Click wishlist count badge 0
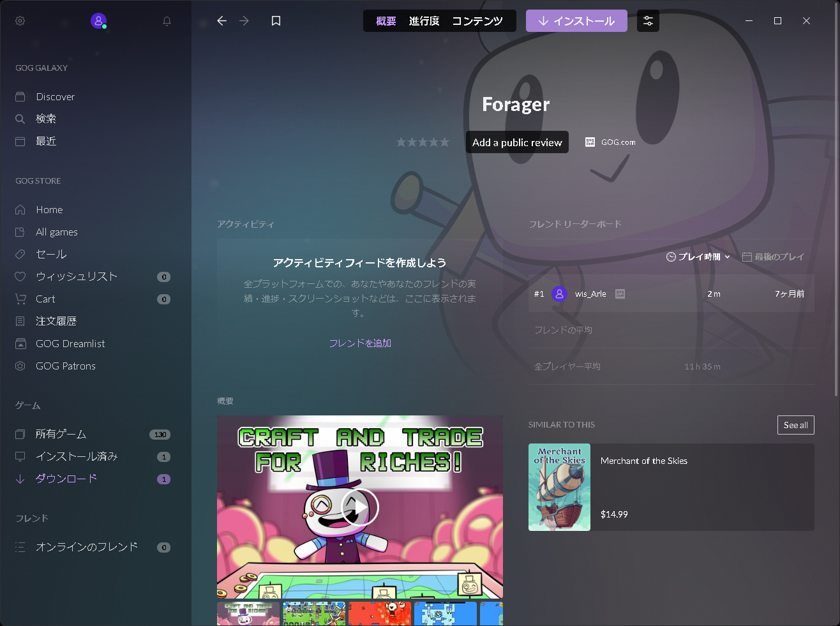The height and width of the screenshot is (626, 840). coord(164,277)
